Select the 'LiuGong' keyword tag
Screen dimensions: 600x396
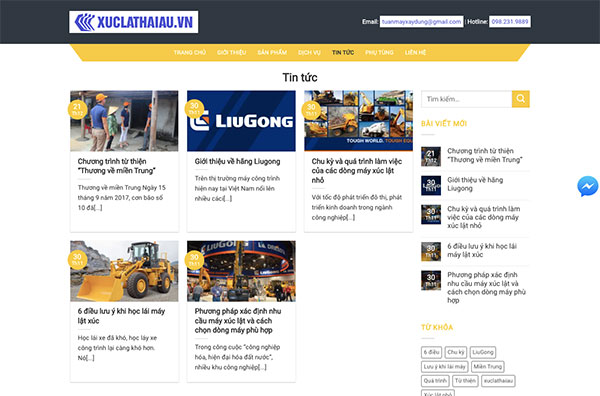pyautogui.click(x=483, y=352)
